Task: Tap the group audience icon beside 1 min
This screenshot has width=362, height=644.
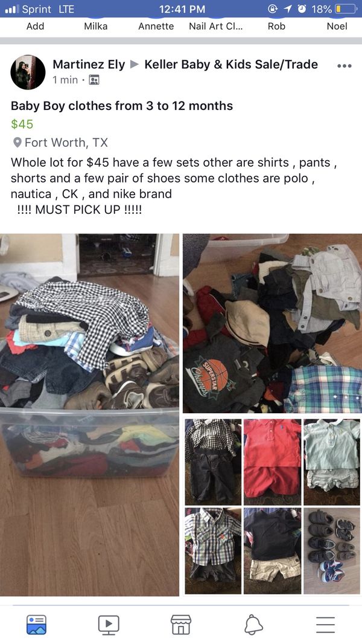Action: (x=94, y=80)
